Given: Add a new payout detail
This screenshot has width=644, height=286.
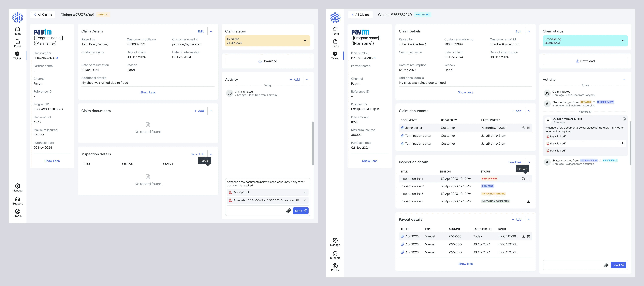Looking at the screenshot, I should [517, 220].
